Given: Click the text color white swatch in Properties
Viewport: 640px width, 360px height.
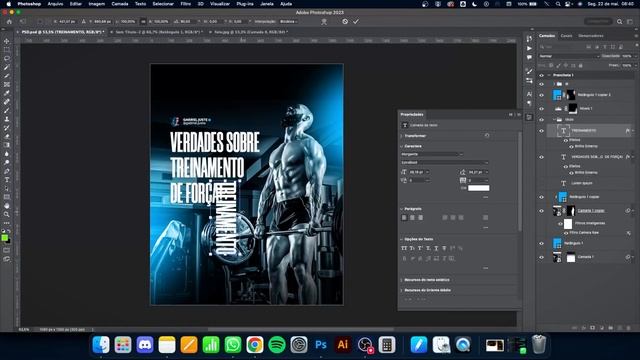Looking at the screenshot, I should (x=478, y=188).
